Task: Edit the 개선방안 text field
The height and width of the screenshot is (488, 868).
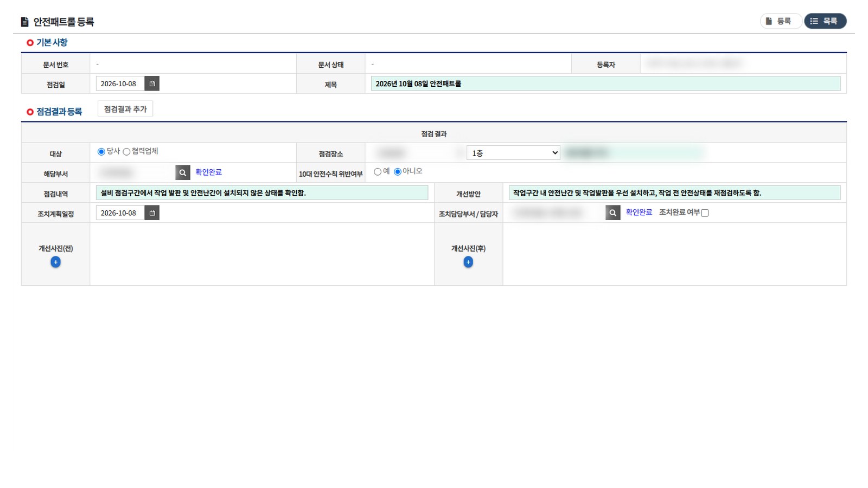Action: click(x=674, y=192)
